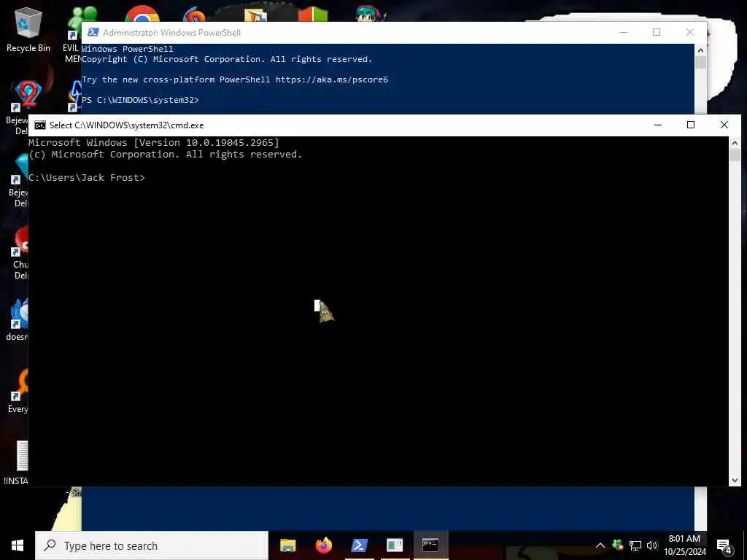Screen dimensions: 747x560
Task: Minimize the cmd.exe window
Action: [x=658, y=125]
